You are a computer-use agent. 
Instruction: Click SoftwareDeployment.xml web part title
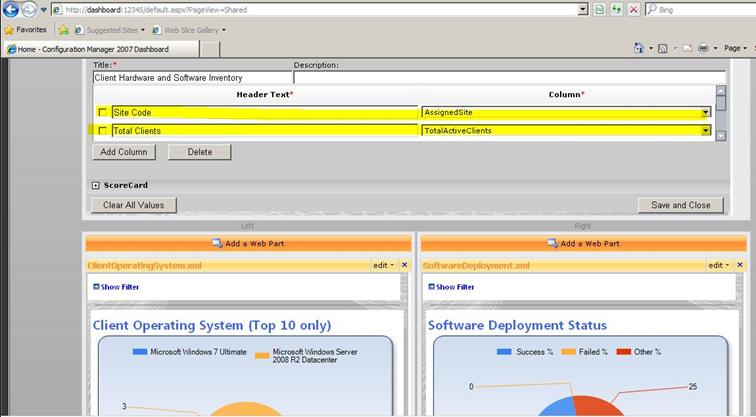pos(476,266)
